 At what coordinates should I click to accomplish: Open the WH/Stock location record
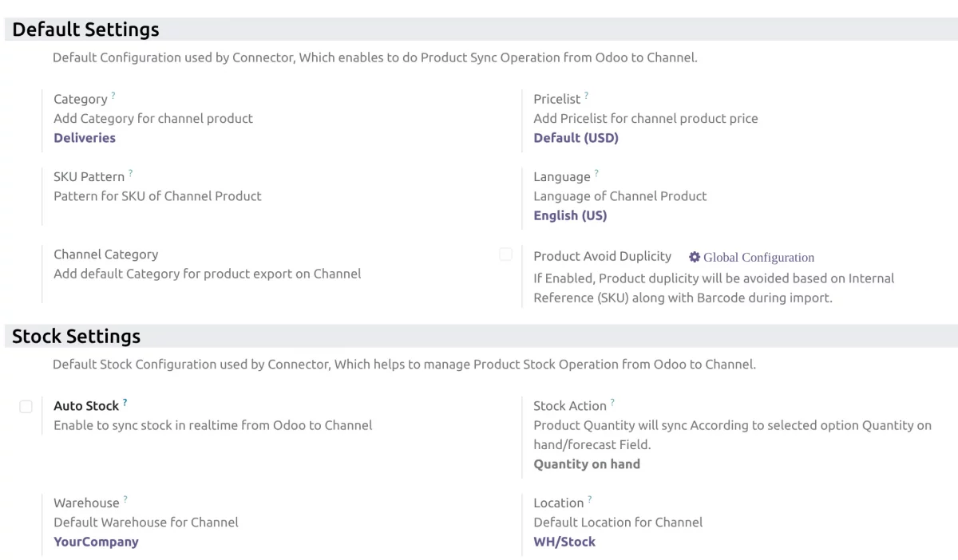[x=564, y=541]
